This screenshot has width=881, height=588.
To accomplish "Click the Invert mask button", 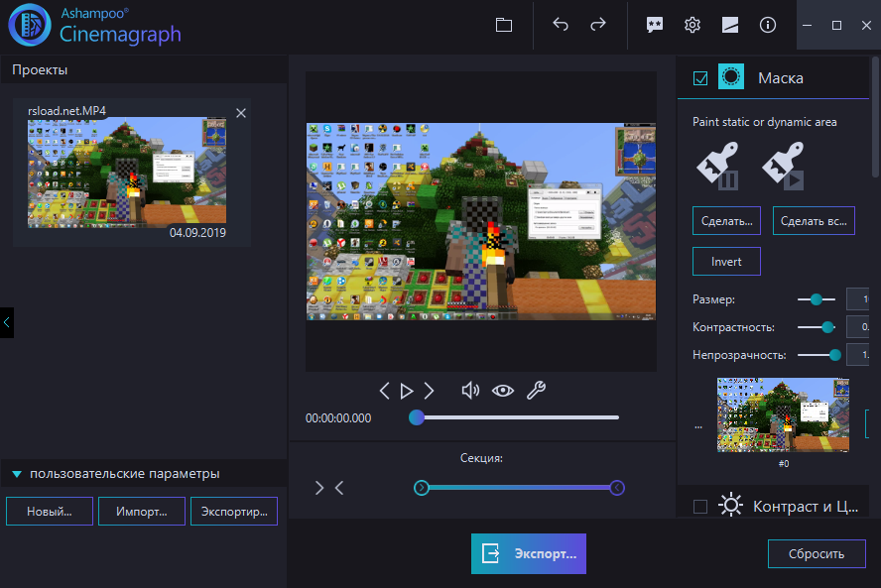I will pos(726,261).
